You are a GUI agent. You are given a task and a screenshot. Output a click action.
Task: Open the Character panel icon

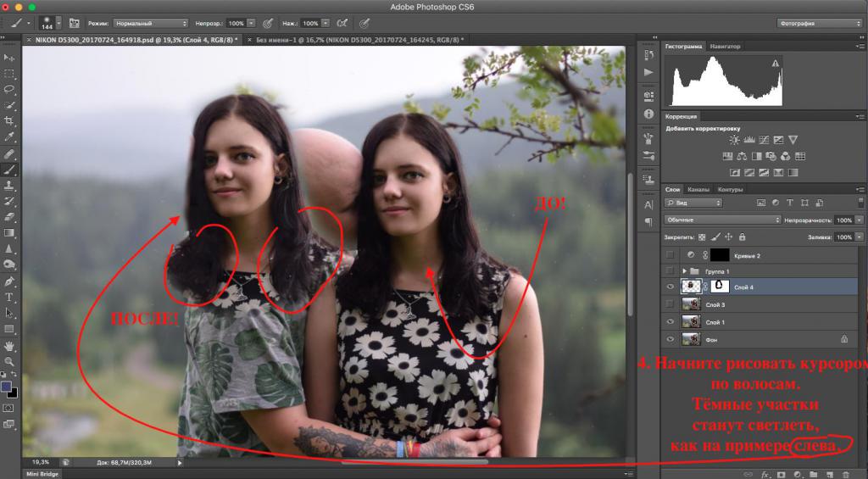click(648, 205)
